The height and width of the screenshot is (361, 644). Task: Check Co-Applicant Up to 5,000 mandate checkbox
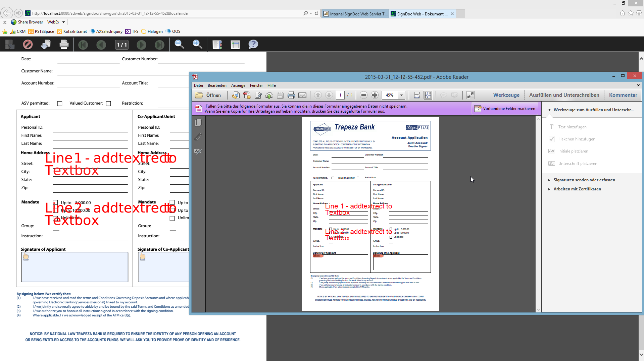pyautogui.click(x=172, y=202)
